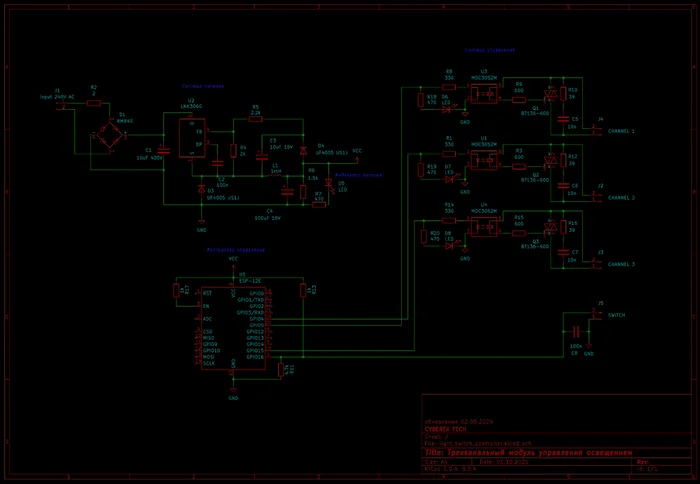Select the RST pin label on U5

[x=207, y=293]
